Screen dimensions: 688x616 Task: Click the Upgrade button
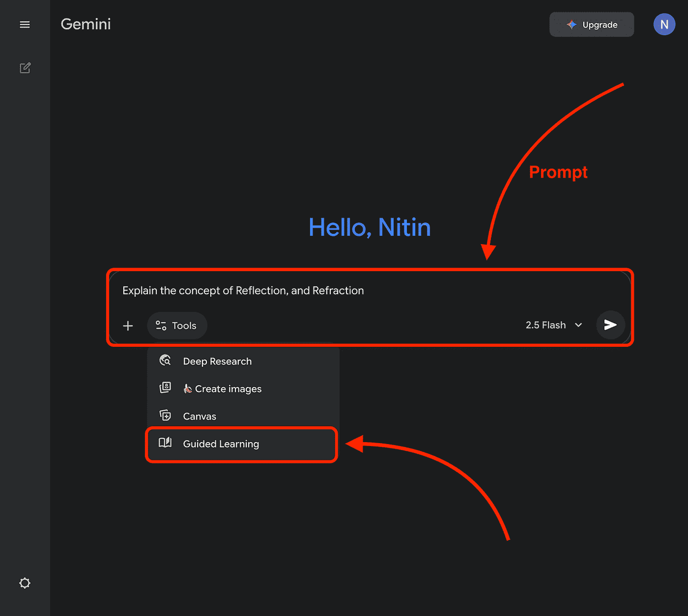pos(592,25)
